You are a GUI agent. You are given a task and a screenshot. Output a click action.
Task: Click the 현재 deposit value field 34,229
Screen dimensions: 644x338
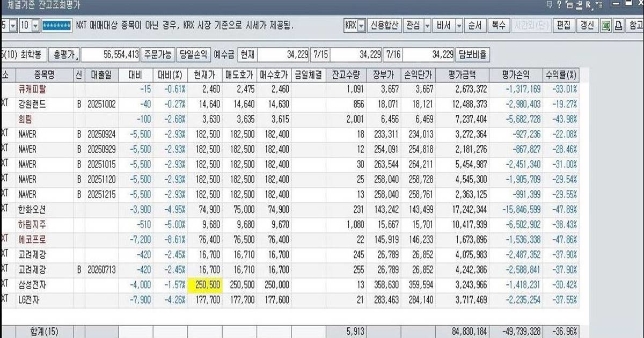point(283,54)
